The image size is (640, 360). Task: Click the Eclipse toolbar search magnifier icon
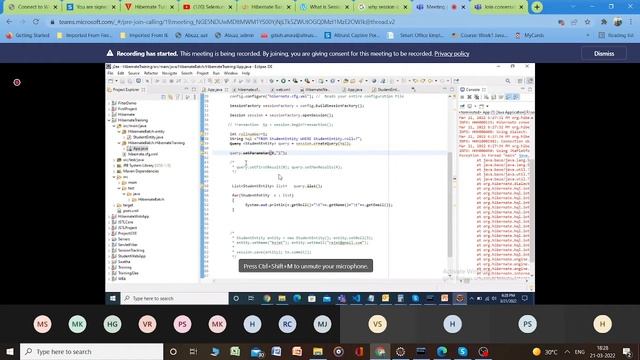click(508, 81)
